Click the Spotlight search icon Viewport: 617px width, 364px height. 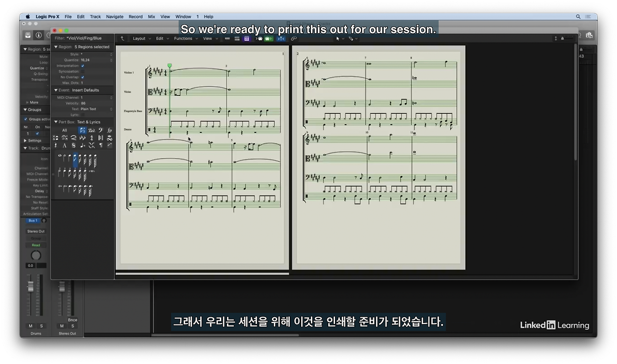[578, 16]
